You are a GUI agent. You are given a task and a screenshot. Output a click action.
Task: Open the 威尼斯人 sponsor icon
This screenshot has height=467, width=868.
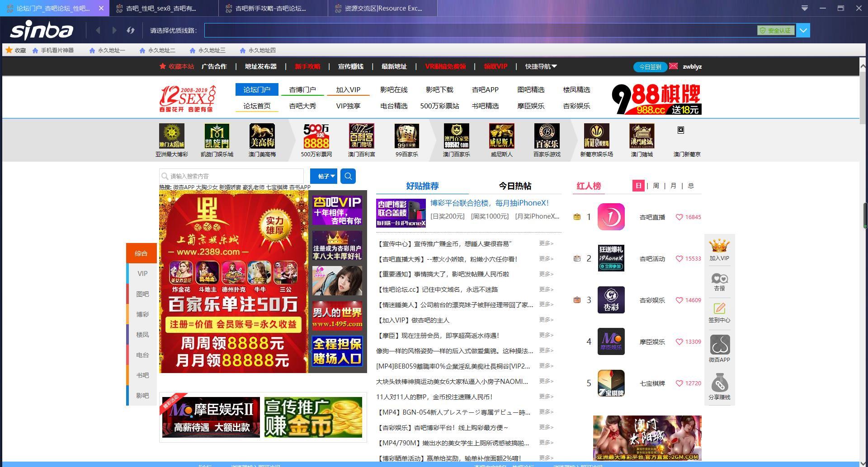click(x=502, y=136)
